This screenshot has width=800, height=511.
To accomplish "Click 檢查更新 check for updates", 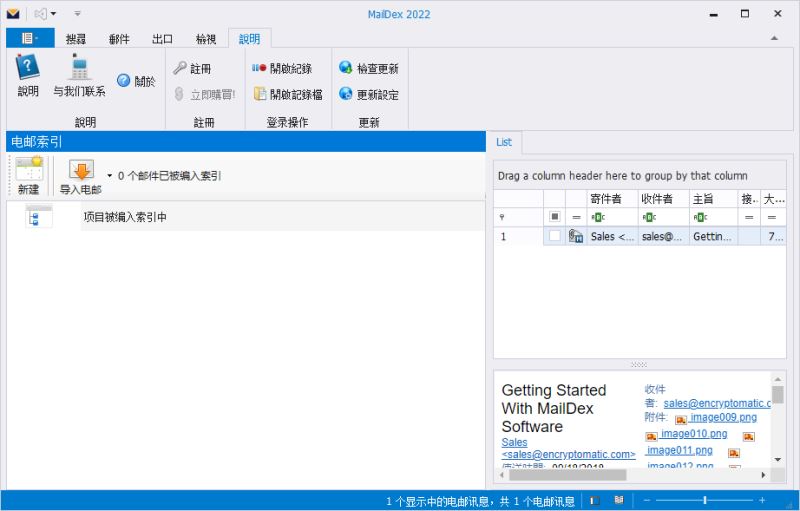I will pyautogui.click(x=369, y=68).
